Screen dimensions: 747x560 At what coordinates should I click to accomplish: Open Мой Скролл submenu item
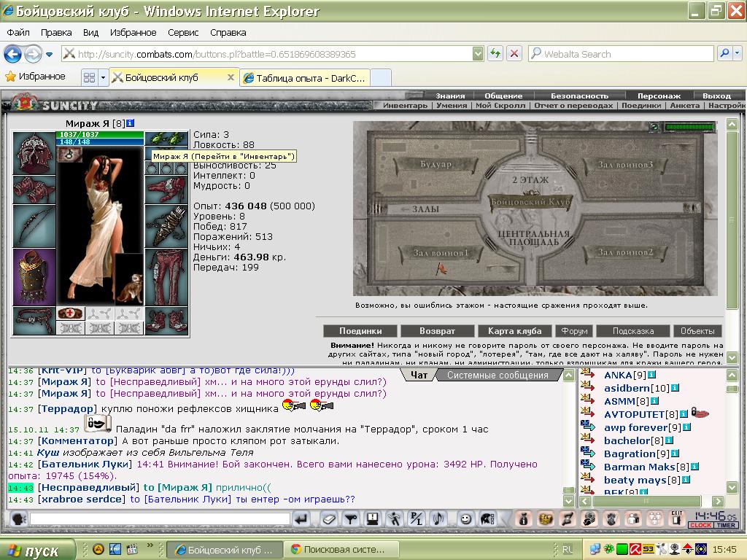point(500,105)
